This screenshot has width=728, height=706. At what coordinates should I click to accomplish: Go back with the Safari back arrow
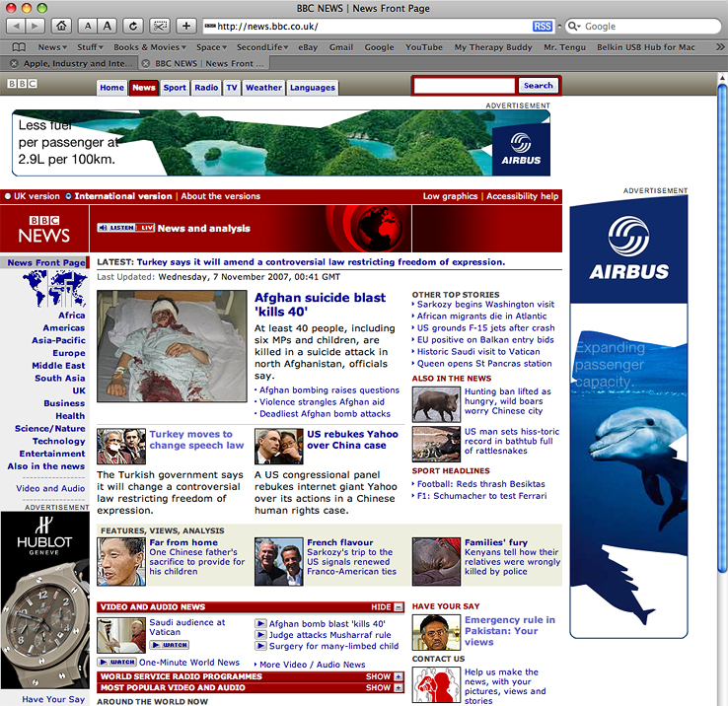pyautogui.click(x=16, y=26)
